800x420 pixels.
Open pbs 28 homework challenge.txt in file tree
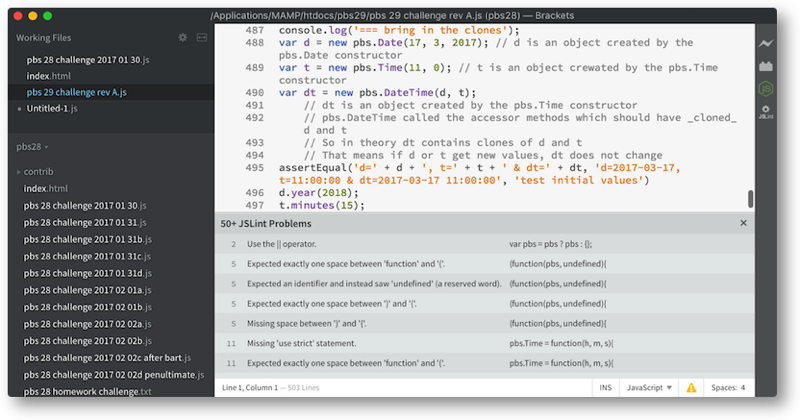(x=87, y=391)
